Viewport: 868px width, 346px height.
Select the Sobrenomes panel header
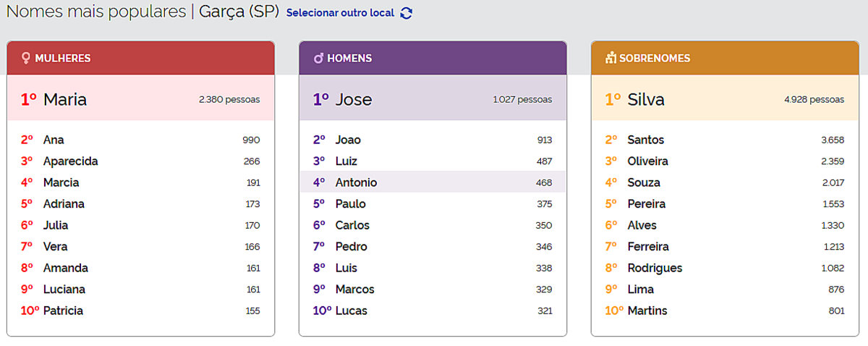pyautogui.click(x=725, y=58)
